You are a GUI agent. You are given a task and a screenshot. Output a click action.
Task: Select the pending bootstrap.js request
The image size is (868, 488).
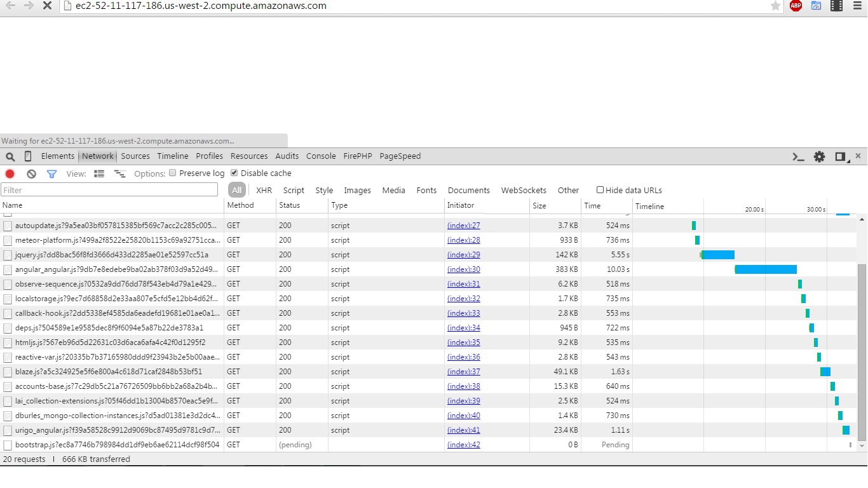pyautogui.click(x=428, y=445)
